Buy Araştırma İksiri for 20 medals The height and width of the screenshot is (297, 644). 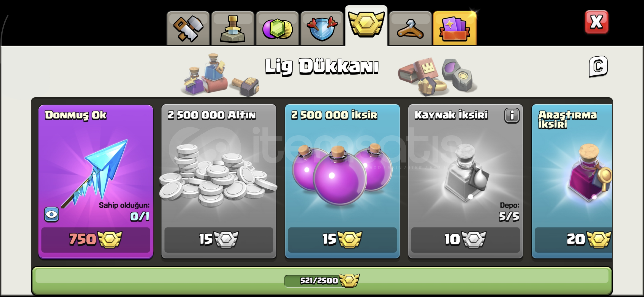click(574, 240)
